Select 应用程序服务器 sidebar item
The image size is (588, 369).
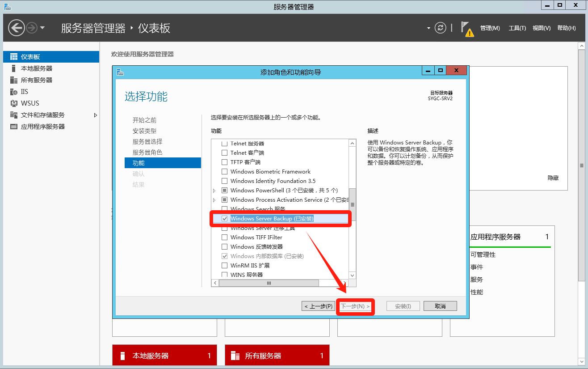point(42,127)
